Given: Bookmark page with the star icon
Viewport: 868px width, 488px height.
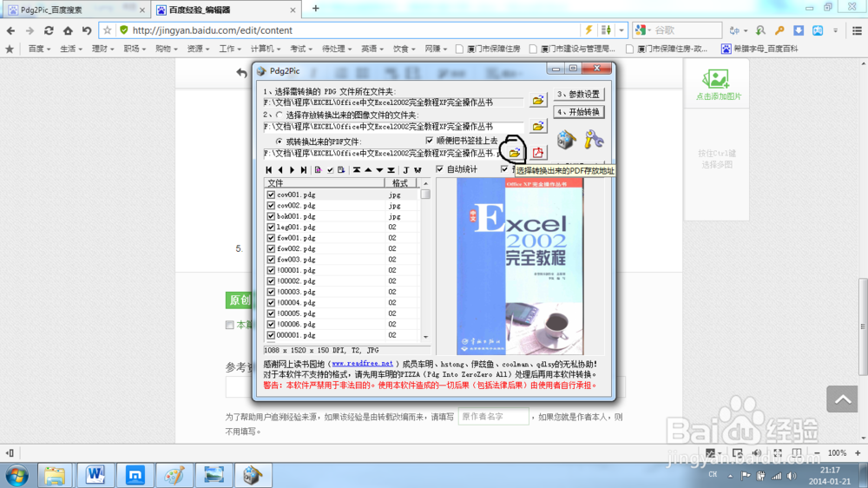Looking at the screenshot, I should [x=108, y=30].
